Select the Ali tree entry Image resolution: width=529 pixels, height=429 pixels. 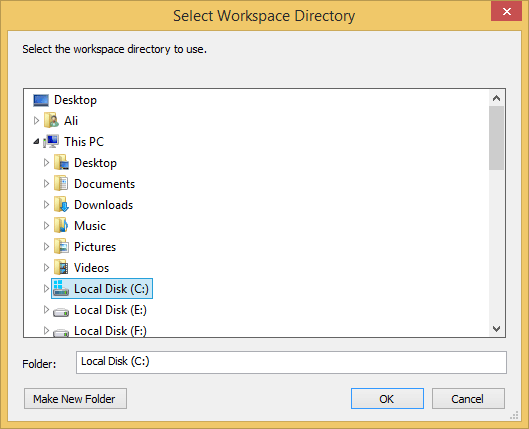71,121
